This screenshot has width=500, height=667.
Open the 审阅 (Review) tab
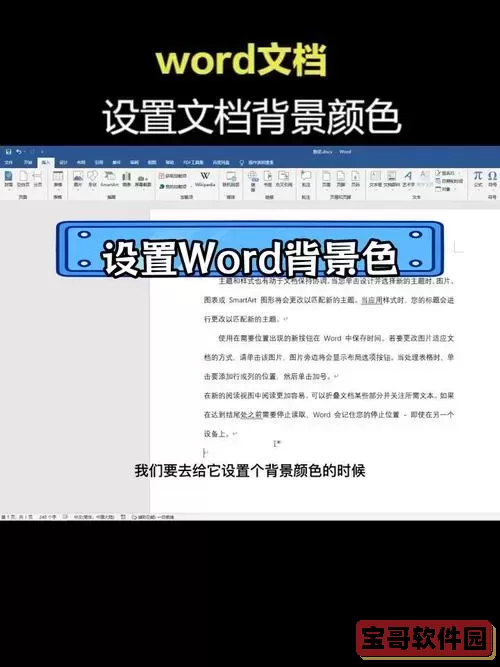click(x=134, y=162)
